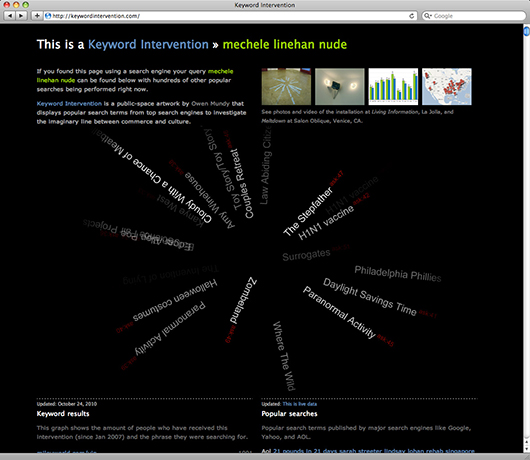This screenshot has height=460, width=530.
Task: Open the Keyword Intervention heading link
Action: point(148,45)
